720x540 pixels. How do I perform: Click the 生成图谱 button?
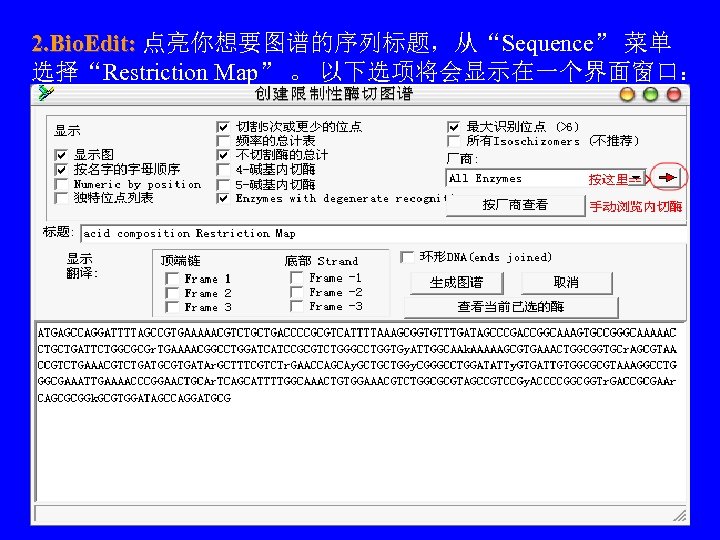456,282
